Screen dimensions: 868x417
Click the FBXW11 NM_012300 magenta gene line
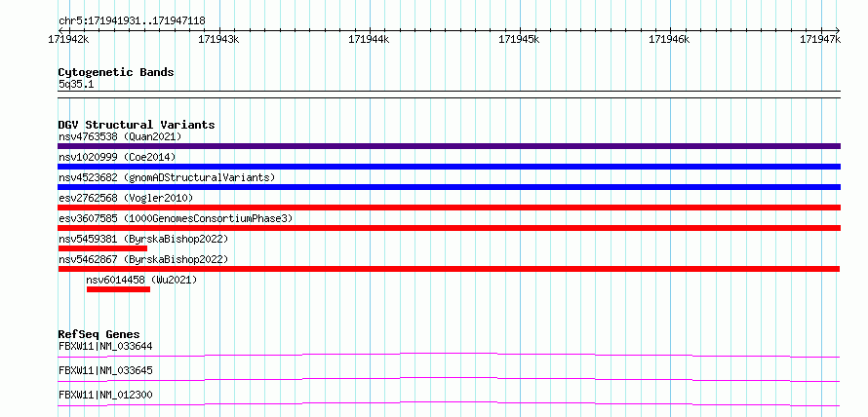click(449, 403)
